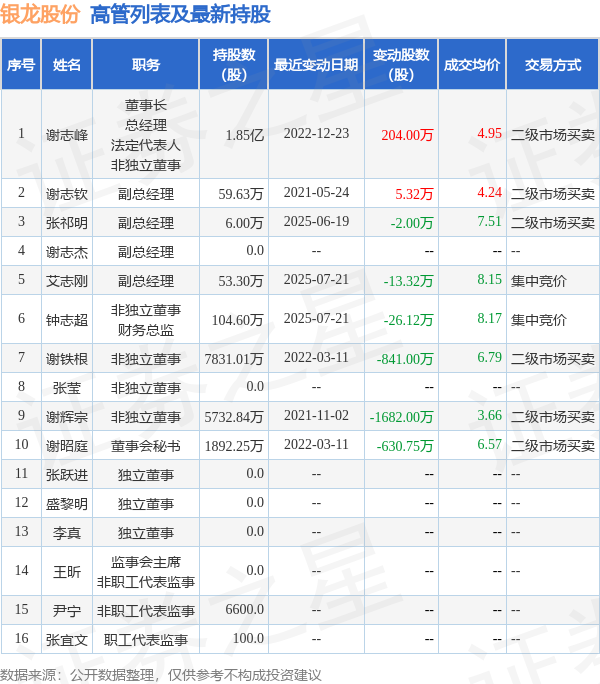Click the name 李真
This screenshot has width=600, height=684.
pos(67,534)
